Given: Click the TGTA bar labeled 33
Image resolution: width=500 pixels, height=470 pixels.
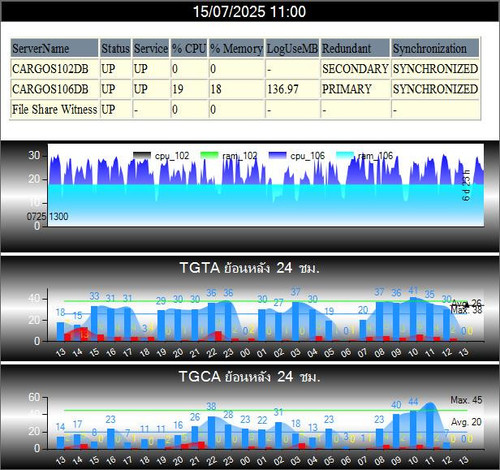Looking at the screenshot, I should click(94, 323).
